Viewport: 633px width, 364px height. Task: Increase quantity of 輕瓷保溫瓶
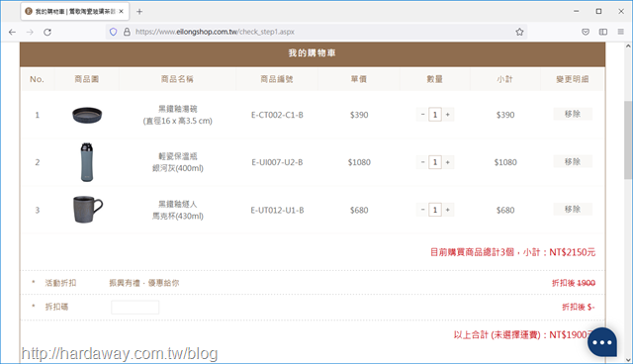click(x=448, y=162)
